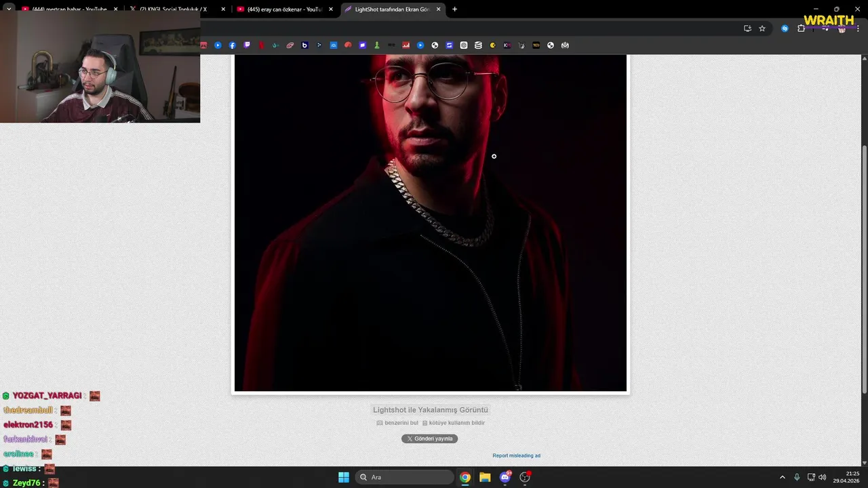Image resolution: width=868 pixels, height=488 pixels.
Task: Open the purple square bookmark icon
Action: (x=362, y=45)
